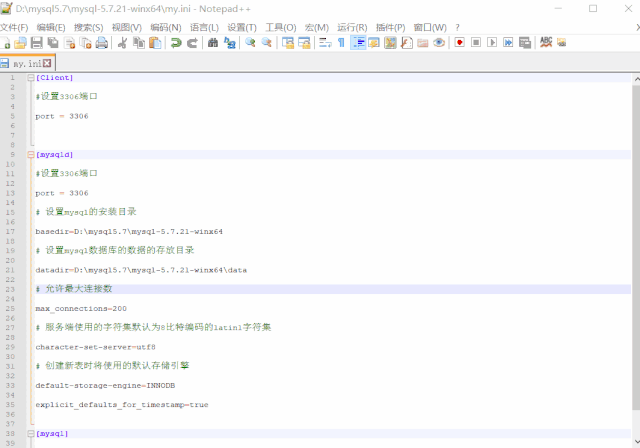Screen dimensions: 640x448
Task: Collapse the [mysqld] section fold marker
Action: point(31,155)
